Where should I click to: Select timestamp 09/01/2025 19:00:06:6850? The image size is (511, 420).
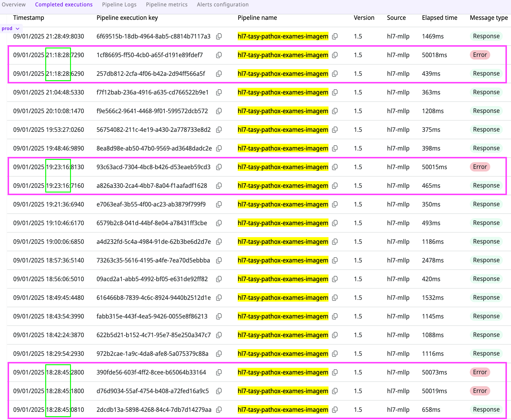(x=48, y=242)
